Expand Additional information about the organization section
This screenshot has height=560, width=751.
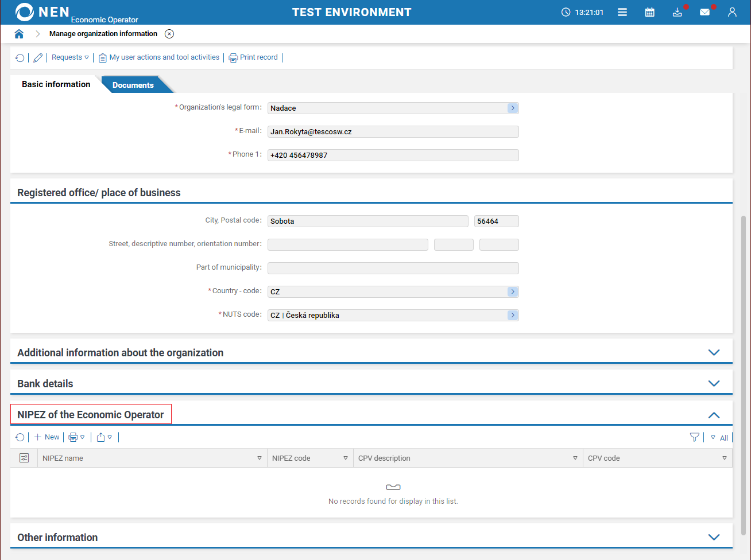click(x=714, y=353)
